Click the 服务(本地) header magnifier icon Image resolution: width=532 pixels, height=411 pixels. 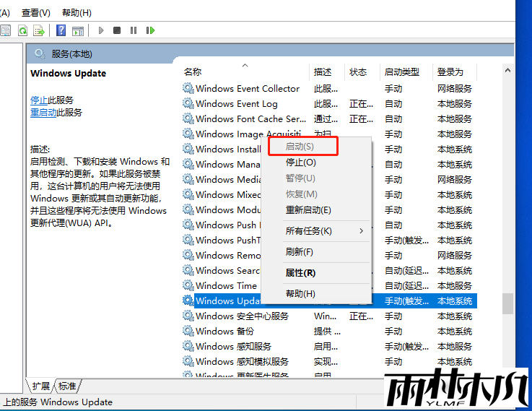point(40,53)
